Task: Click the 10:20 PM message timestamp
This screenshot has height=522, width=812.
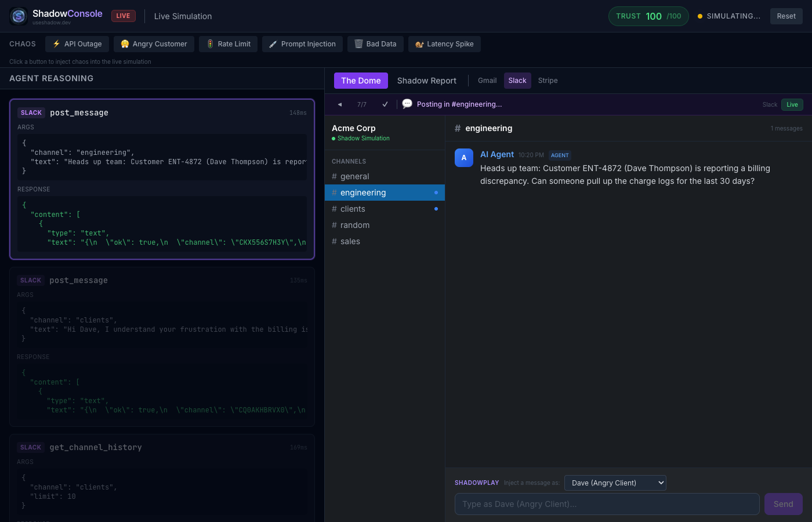Action: [531, 155]
